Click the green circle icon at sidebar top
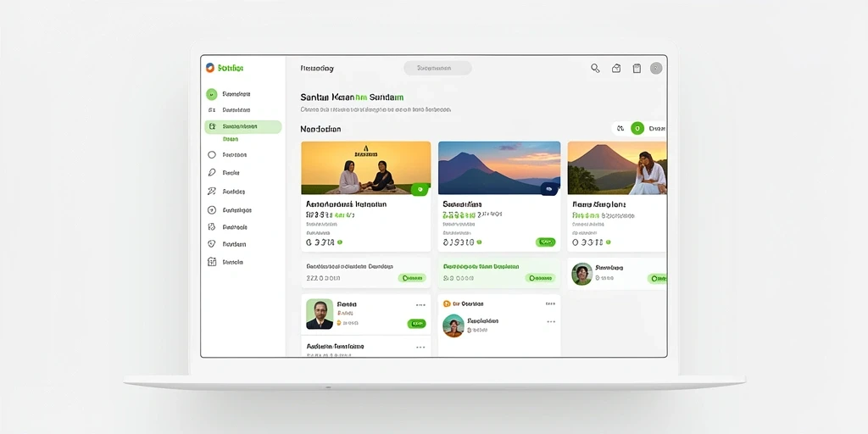 (211, 94)
